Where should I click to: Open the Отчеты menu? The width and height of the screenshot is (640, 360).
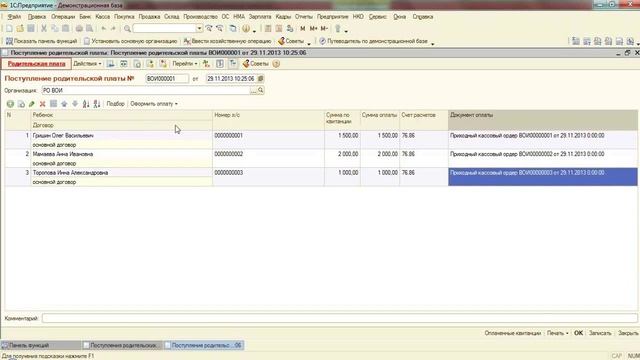click(303, 17)
